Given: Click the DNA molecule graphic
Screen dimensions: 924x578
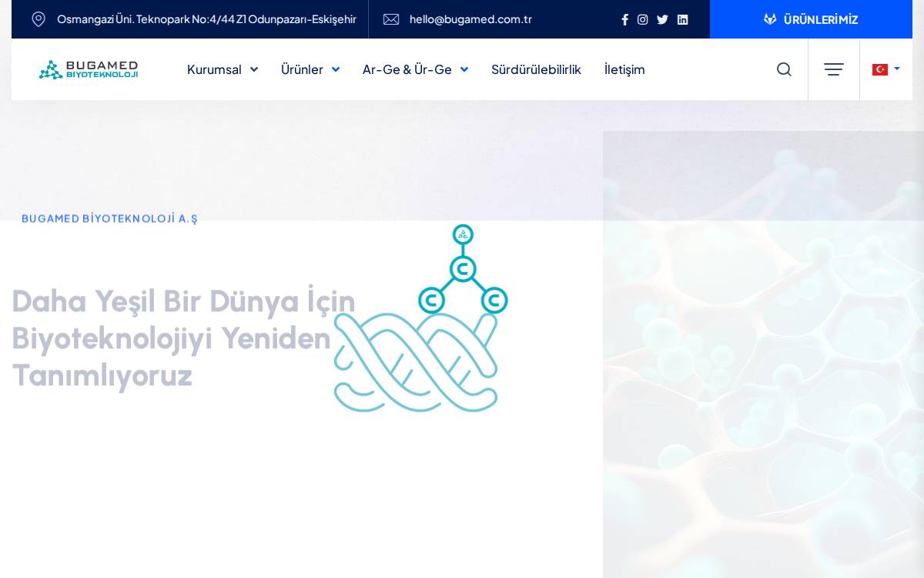Looking at the screenshot, I should point(420,318).
